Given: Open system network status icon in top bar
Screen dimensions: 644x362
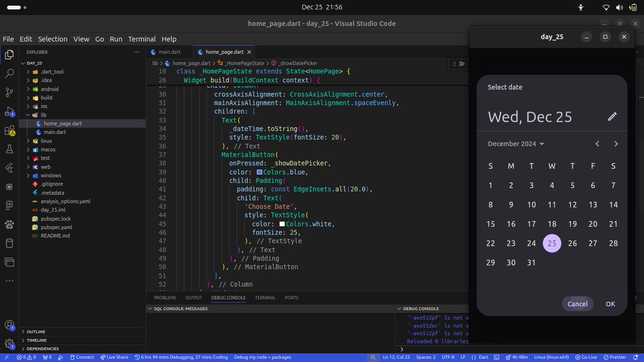Looking at the screenshot, I should point(606,8).
